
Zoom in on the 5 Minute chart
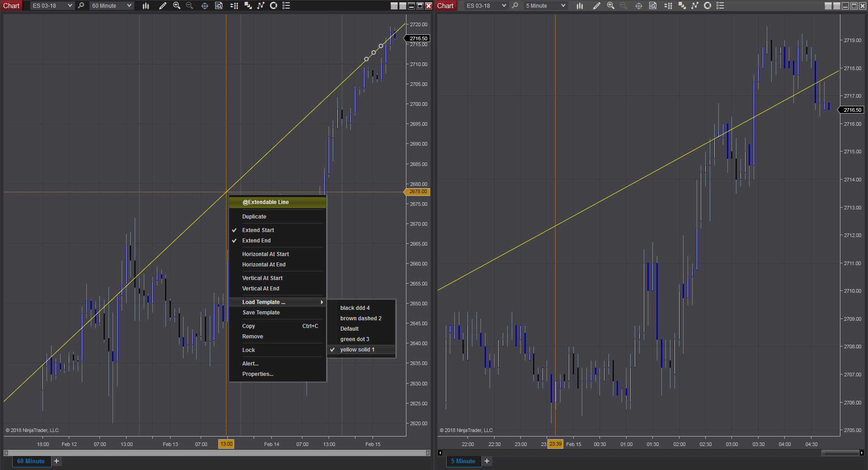click(x=611, y=5)
